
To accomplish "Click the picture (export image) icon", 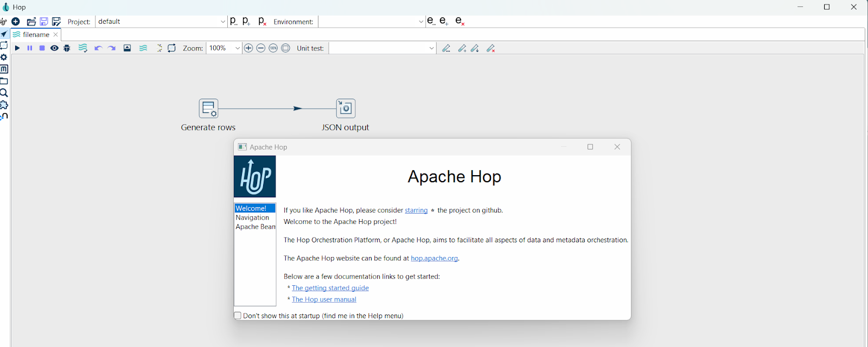I will (127, 48).
